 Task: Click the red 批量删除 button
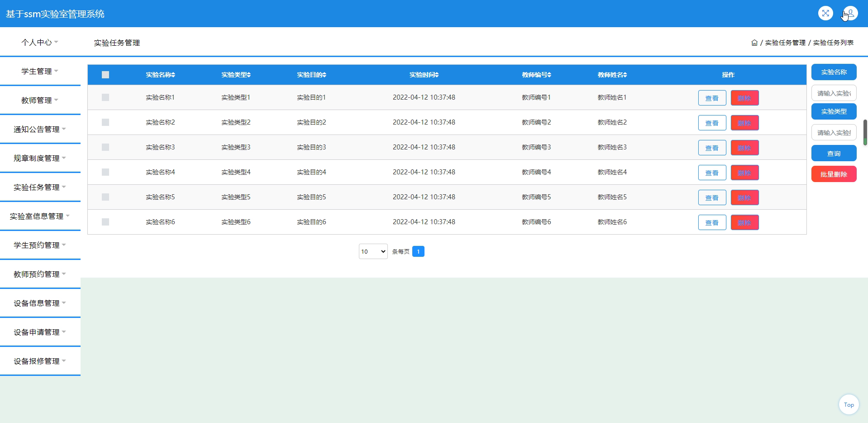[x=834, y=174]
